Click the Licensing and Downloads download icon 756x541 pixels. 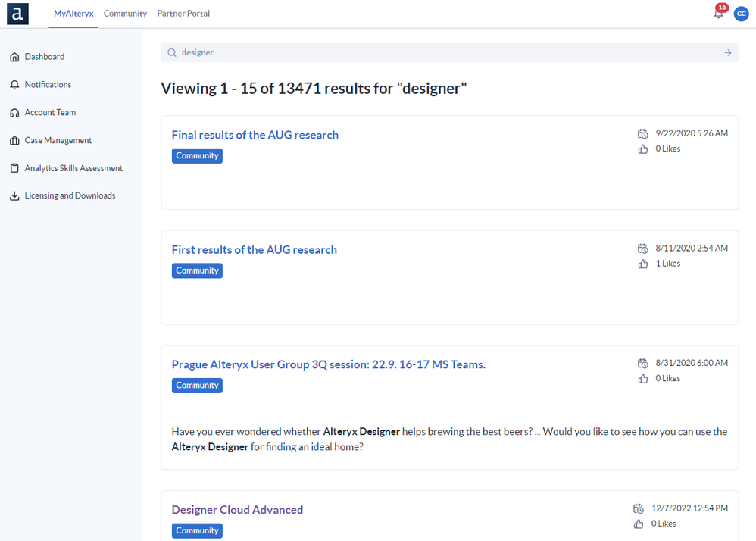14,195
